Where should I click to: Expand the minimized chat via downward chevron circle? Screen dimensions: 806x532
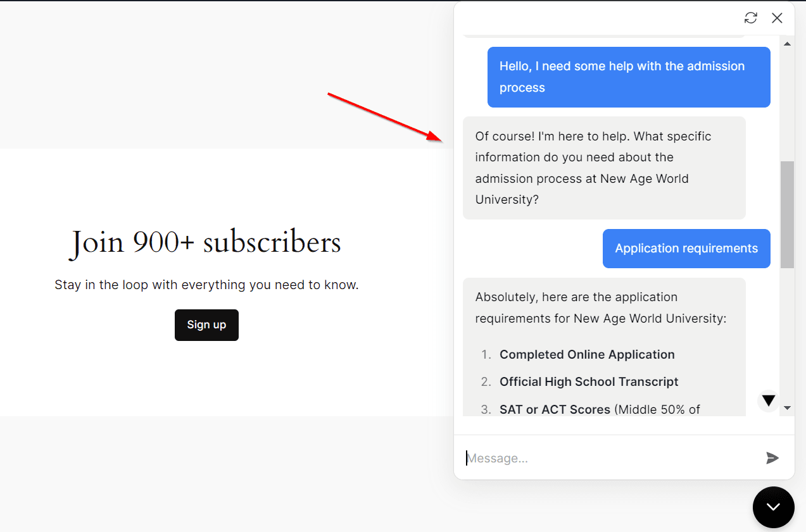point(773,507)
